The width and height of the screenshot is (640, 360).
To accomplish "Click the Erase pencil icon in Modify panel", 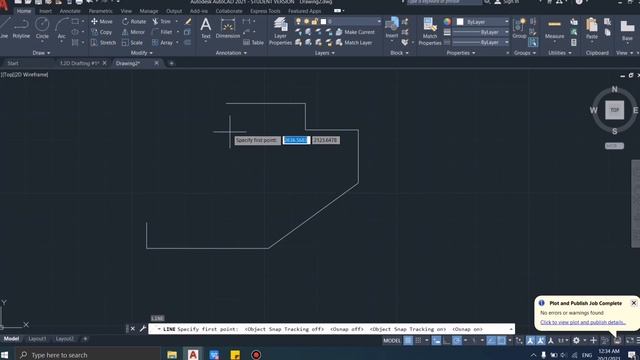I will 188,21.
